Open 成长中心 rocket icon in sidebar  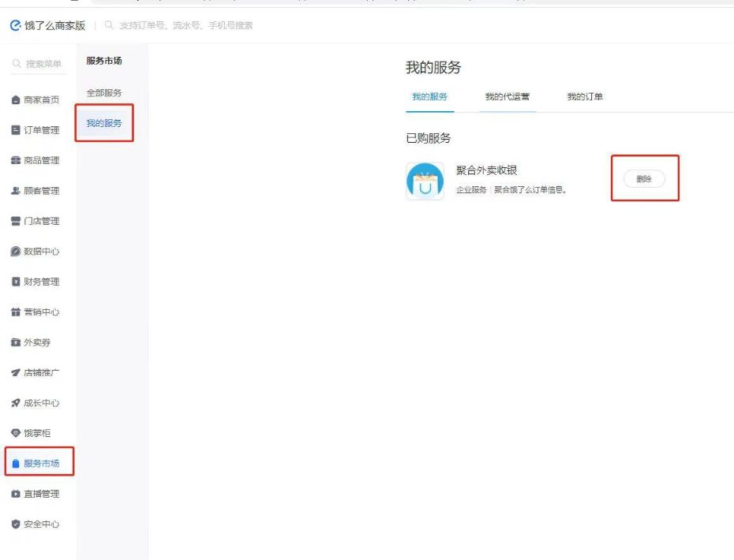(16, 403)
